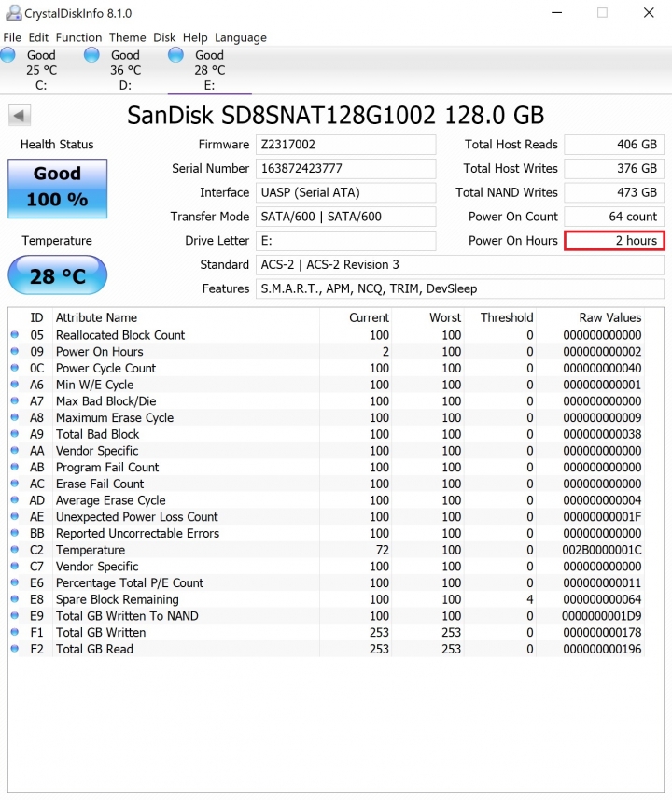
Task: Select the AA Vendor Specific row
Action: tap(327, 451)
